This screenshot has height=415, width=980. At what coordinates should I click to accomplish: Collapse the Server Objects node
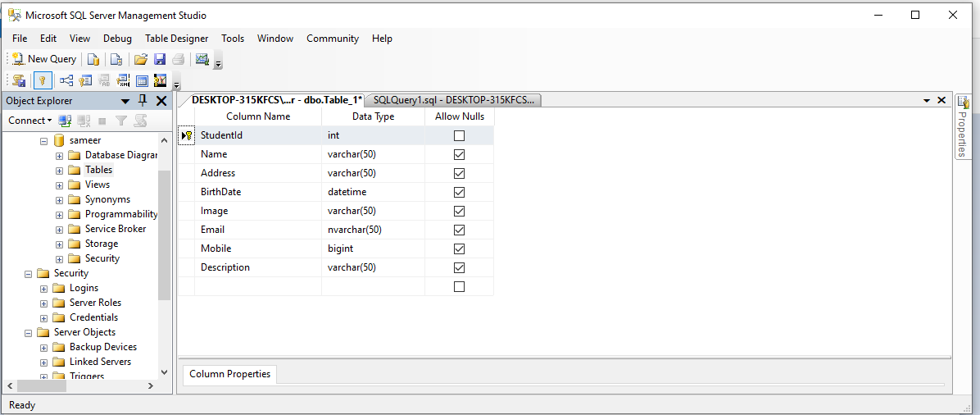coord(28,333)
